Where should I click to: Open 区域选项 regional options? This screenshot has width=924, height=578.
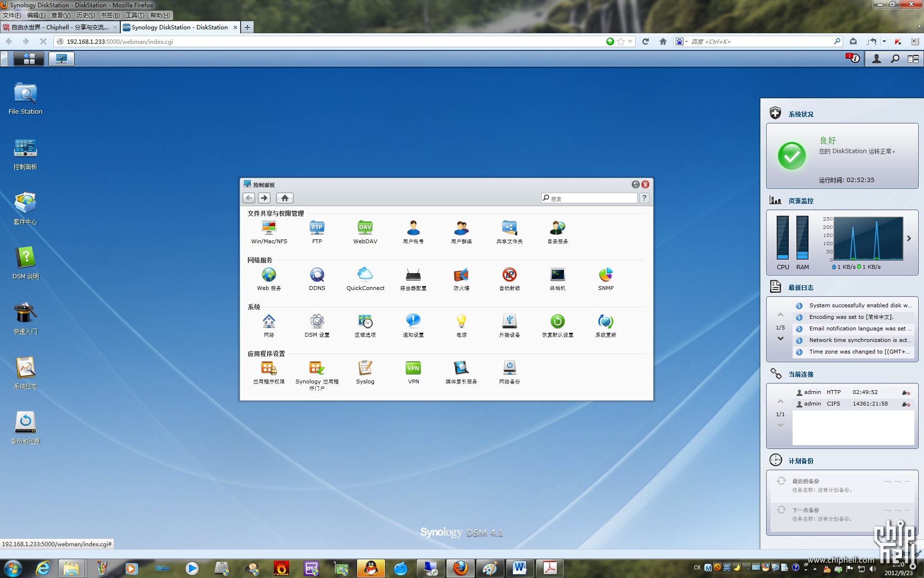point(365,326)
